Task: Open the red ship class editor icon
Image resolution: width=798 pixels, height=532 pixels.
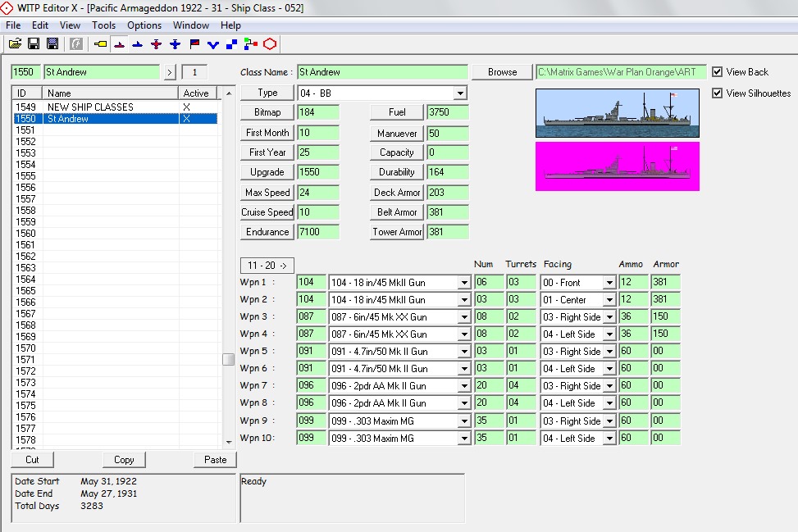Action: click(x=119, y=44)
